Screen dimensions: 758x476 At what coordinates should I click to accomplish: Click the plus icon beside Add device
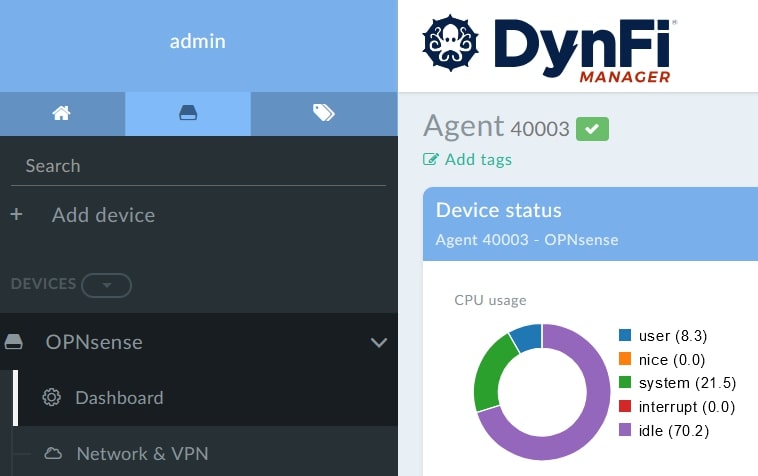click(16, 214)
